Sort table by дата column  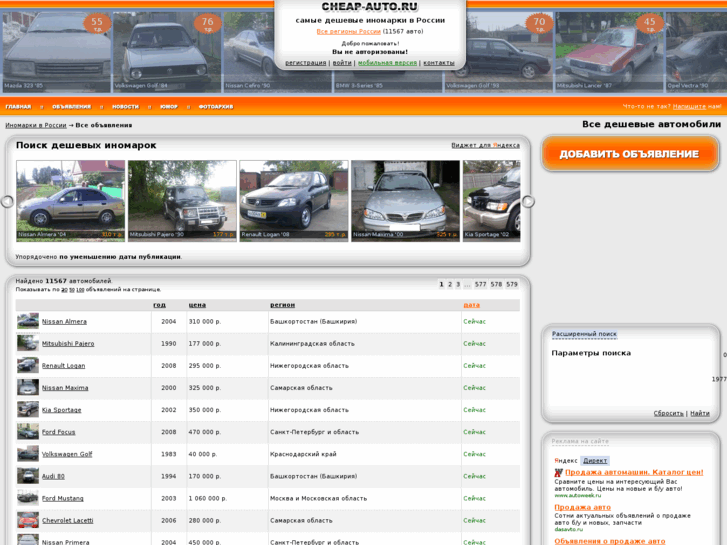pyautogui.click(x=472, y=305)
